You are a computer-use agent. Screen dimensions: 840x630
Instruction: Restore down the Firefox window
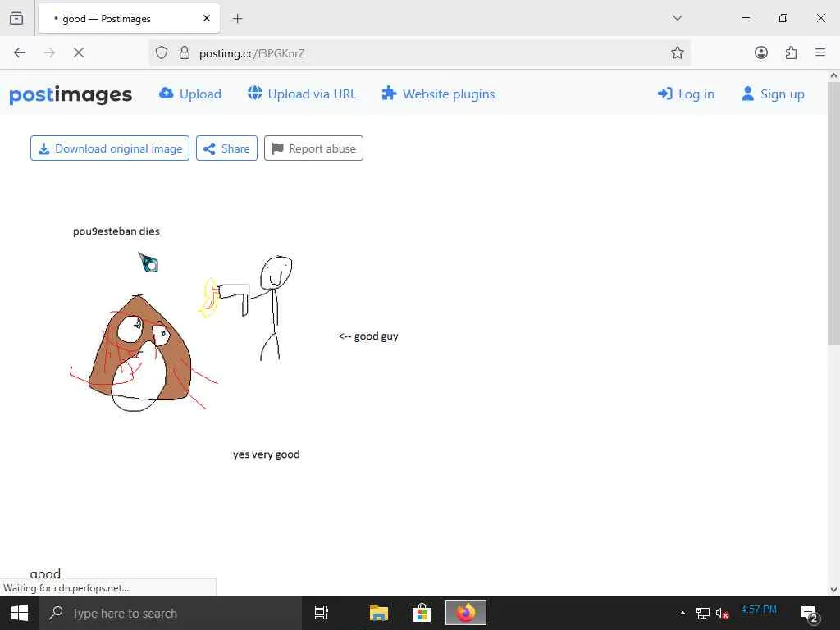tap(783, 18)
